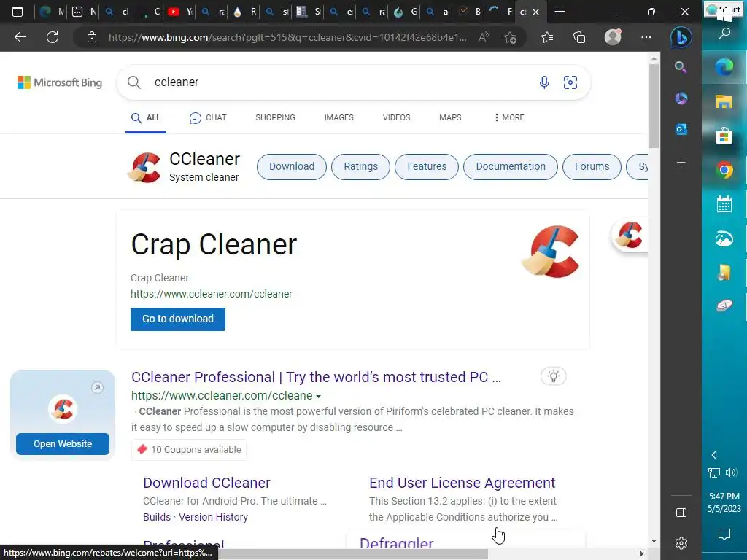Open the Collections button
Screen dimensions: 747x560
579,37
